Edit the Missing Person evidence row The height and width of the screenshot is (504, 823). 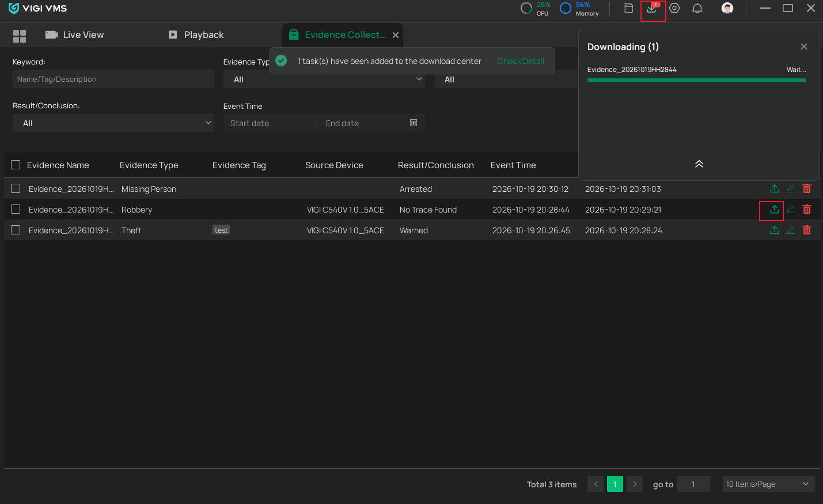coord(791,189)
